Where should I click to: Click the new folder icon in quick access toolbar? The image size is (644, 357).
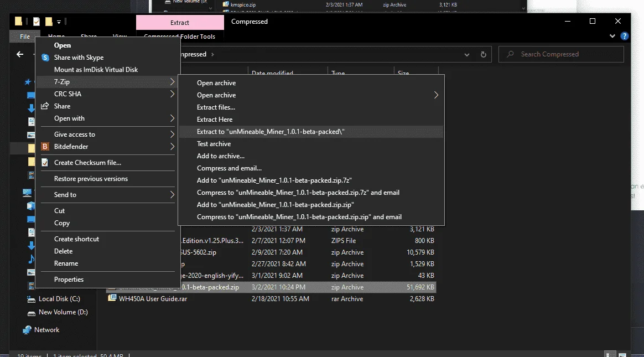click(49, 22)
